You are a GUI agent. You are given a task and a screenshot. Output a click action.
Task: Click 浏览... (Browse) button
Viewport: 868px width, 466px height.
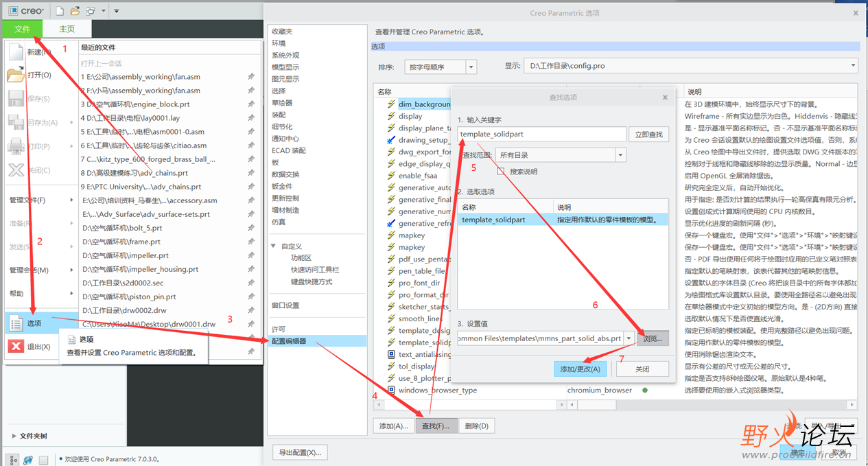tap(653, 338)
